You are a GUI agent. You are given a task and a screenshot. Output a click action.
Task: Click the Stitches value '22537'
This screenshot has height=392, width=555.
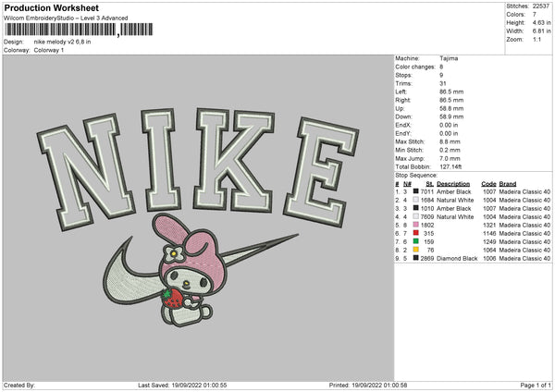(x=541, y=6)
